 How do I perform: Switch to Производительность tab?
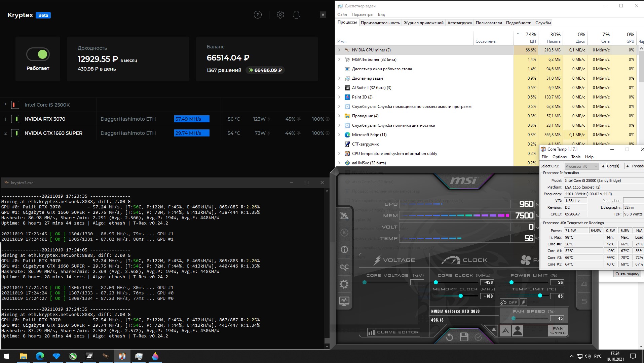pyautogui.click(x=380, y=23)
